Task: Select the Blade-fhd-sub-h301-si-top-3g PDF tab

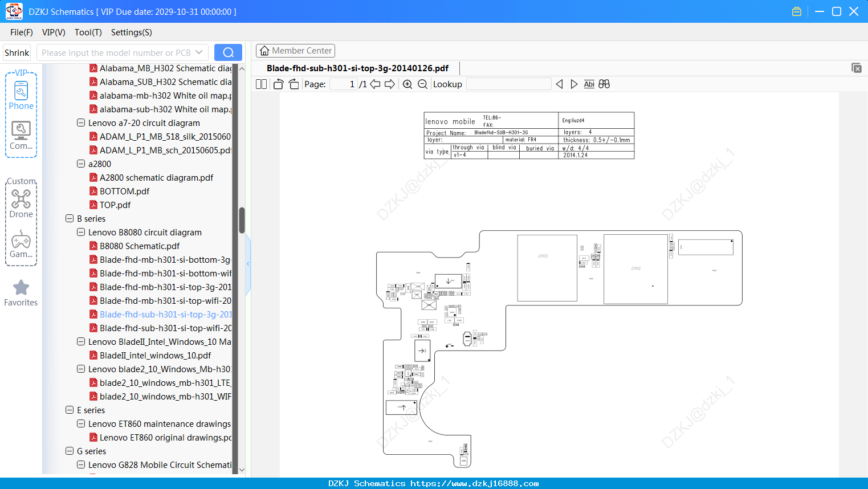Action: 357,68
